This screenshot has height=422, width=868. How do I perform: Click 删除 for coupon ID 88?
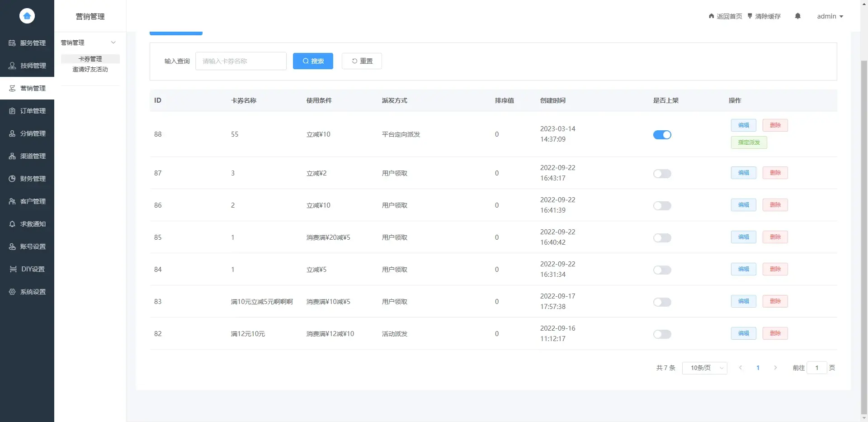click(775, 125)
